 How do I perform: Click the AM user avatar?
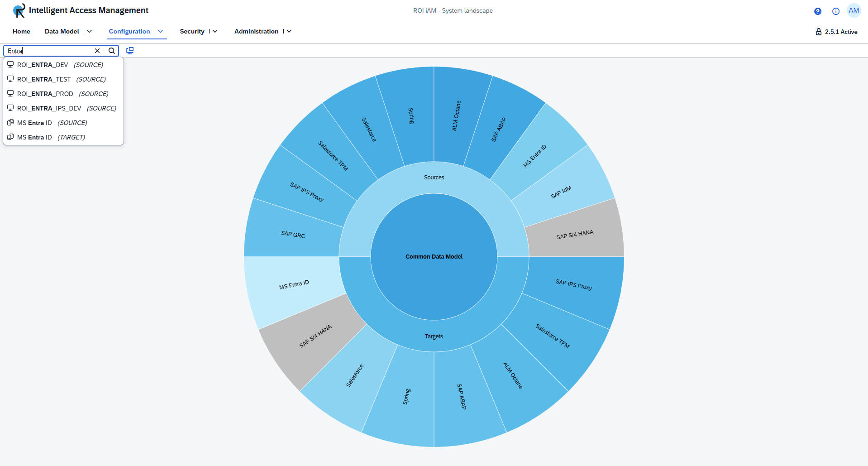click(854, 10)
